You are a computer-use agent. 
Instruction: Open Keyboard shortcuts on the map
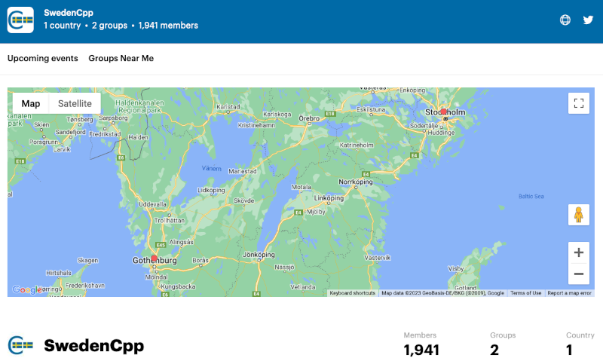coord(353,293)
